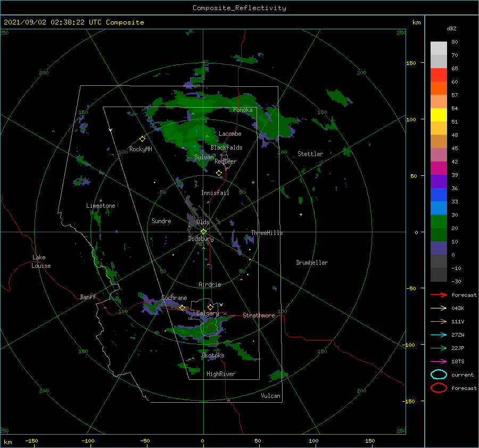Click the Sundre city label
479x448 pixels.
pos(161,221)
